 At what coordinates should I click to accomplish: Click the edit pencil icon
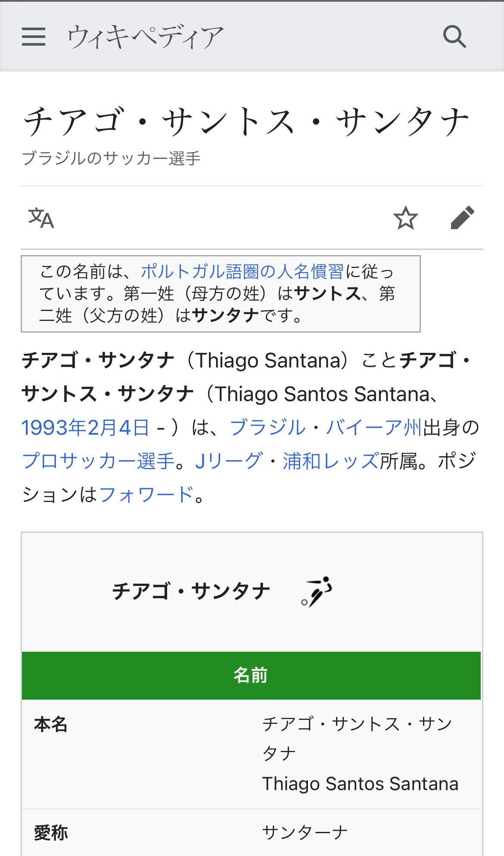[x=462, y=218]
